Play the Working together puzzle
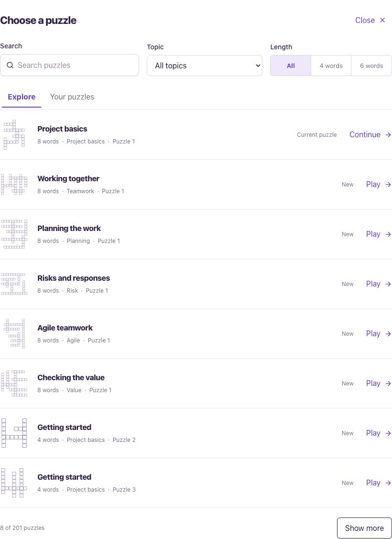The image size is (392, 539). pyautogui.click(x=379, y=185)
